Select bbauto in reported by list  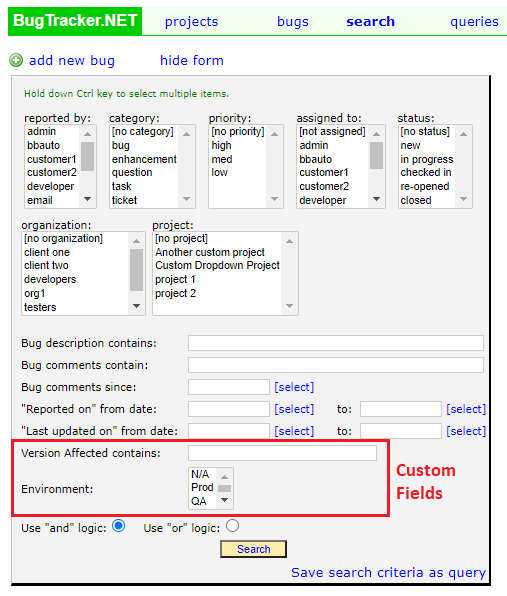[43, 146]
